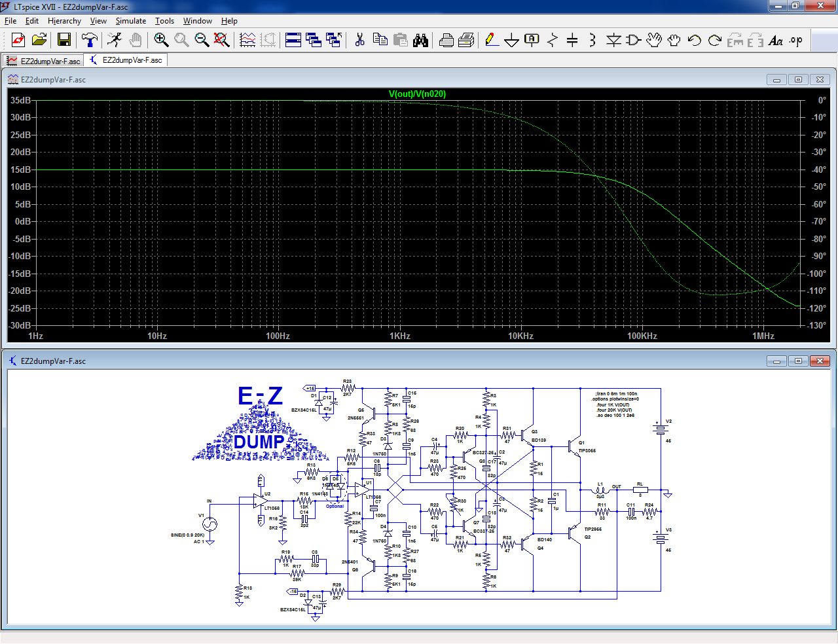Click the V(out)/V(n020) trace label
This screenshot has width=838, height=644.
click(417, 94)
